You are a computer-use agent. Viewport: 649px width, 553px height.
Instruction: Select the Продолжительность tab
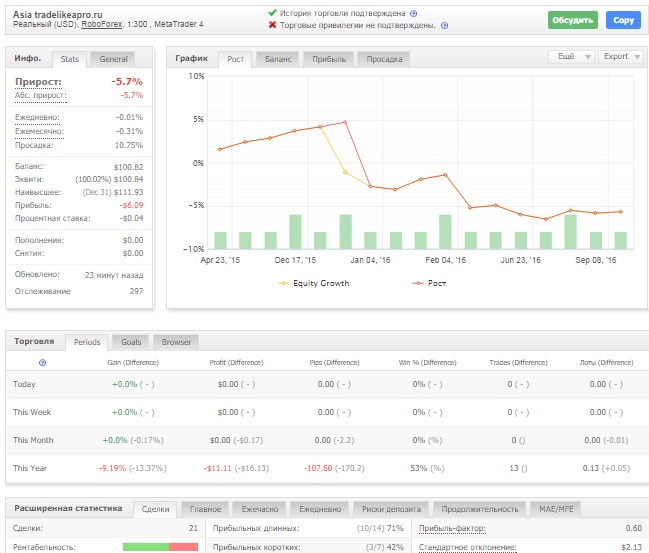coord(479,509)
